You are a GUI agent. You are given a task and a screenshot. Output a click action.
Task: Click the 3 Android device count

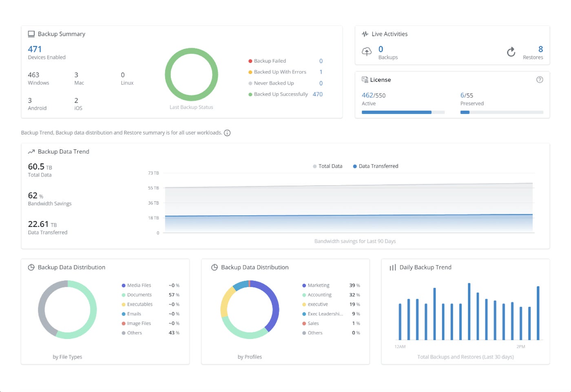(x=30, y=101)
